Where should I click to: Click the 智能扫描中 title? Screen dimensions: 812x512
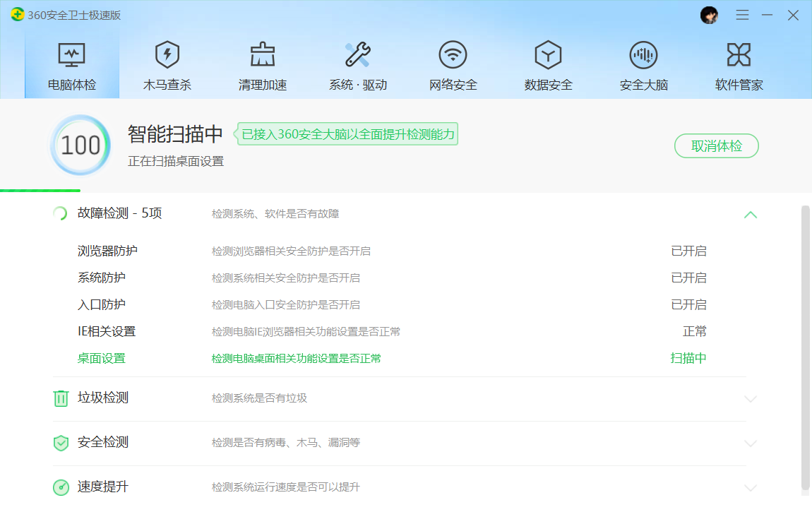coord(175,134)
